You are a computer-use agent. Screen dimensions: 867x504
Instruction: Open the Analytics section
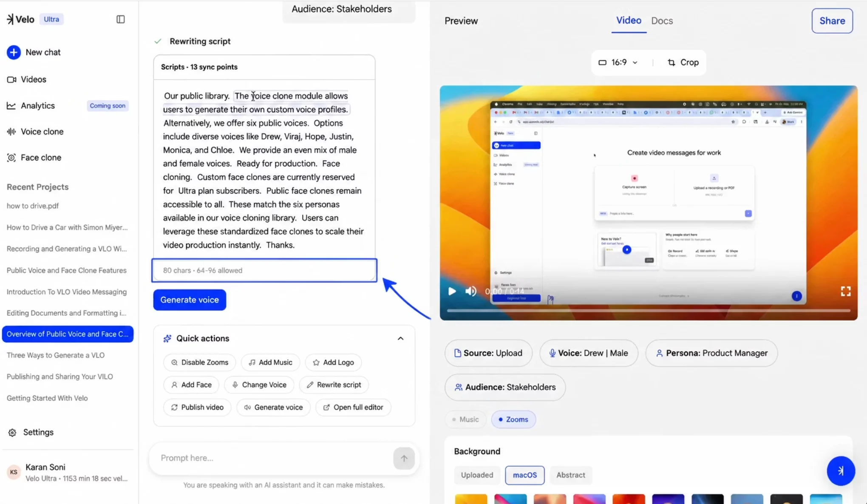click(31, 106)
